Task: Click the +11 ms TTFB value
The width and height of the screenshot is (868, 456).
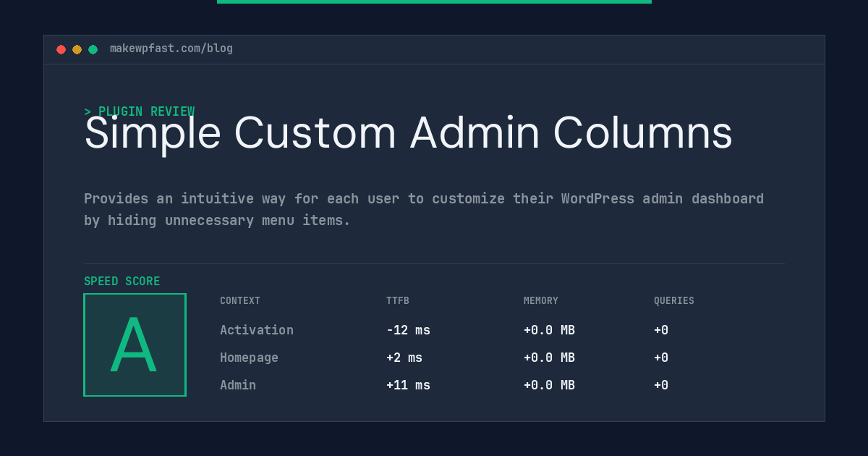Action: click(408, 385)
